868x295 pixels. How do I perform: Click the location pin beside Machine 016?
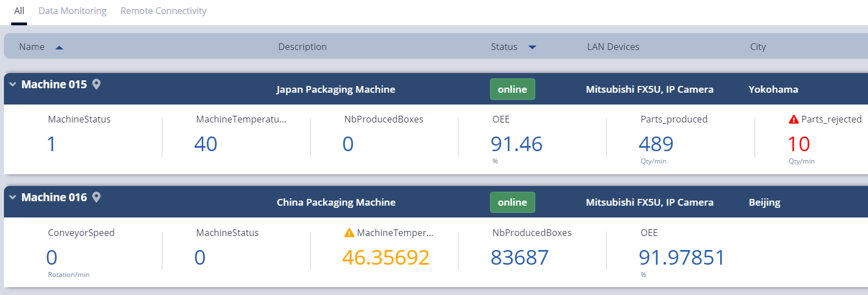96,198
